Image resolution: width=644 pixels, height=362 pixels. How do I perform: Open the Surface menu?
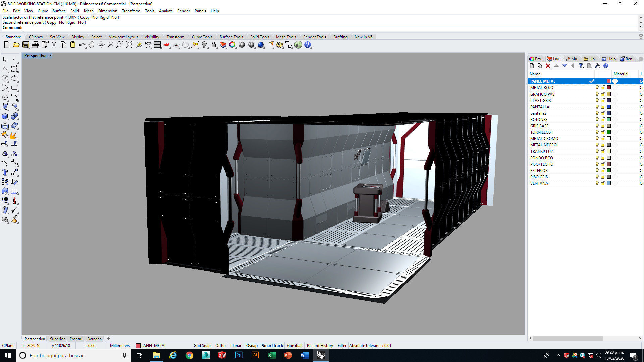pyautogui.click(x=59, y=11)
